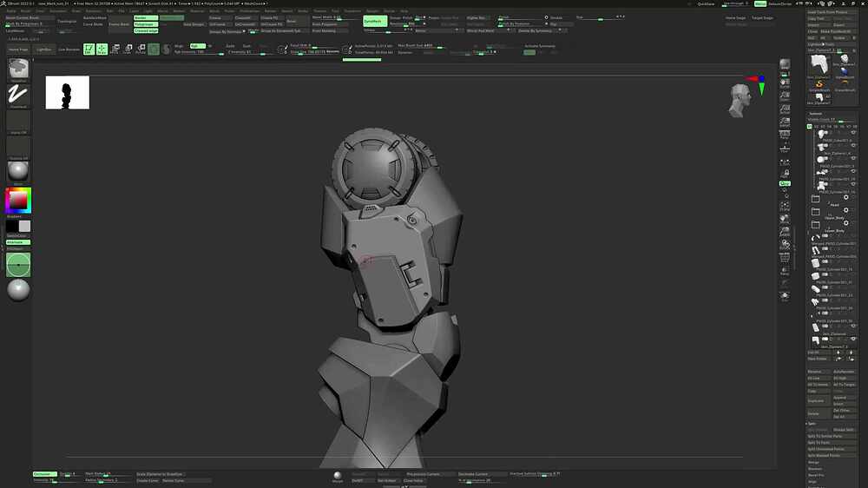Open the Alpha menu
The height and width of the screenshot is (488, 868).
click(x=11, y=10)
